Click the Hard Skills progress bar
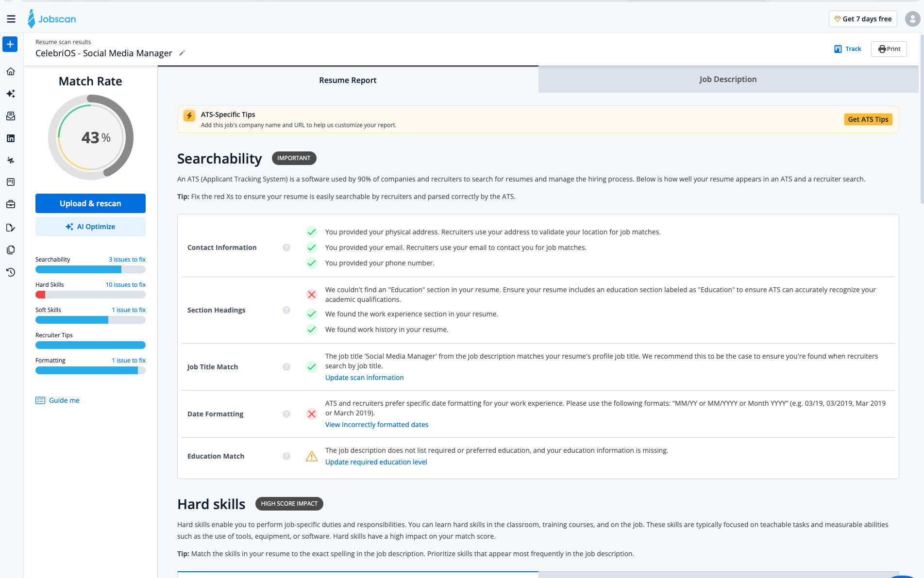The height and width of the screenshot is (578, 924). pyautogui.click(x=90, y=295)
